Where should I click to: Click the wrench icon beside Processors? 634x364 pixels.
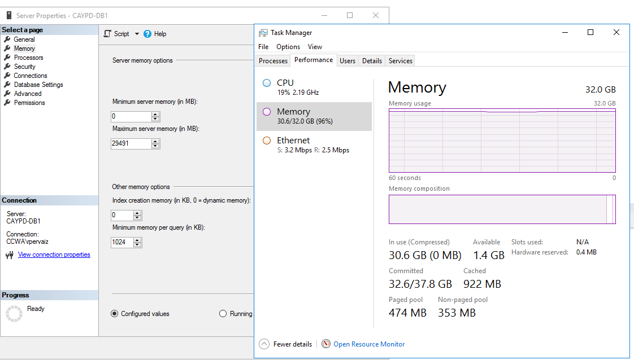click(7, 58)
